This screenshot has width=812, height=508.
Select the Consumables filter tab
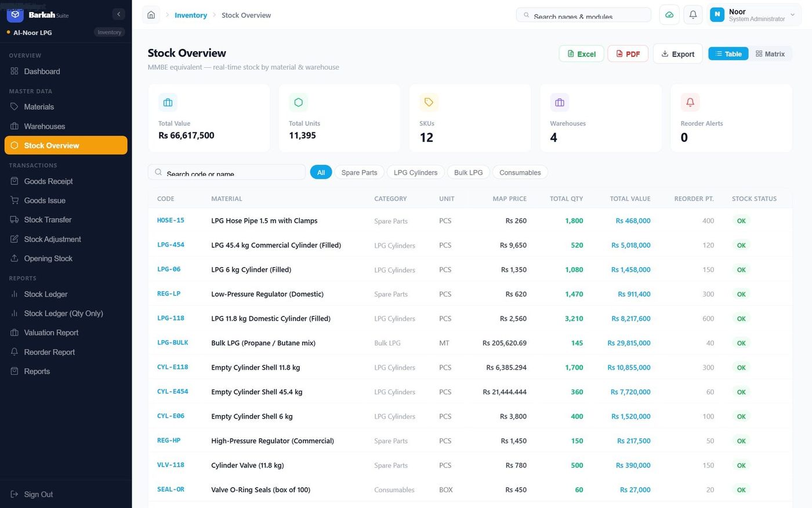tap(520, 172)
